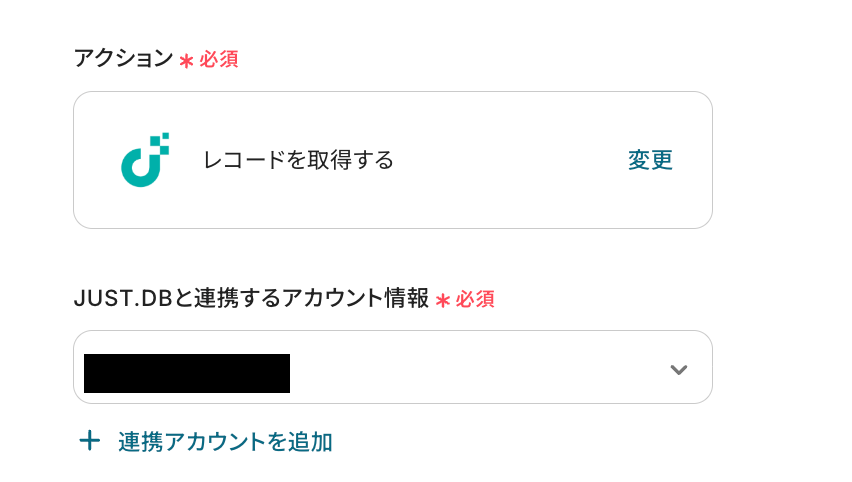
Task: Click blank area between レコードを取得する and 変更
Action: coord(510,160)
